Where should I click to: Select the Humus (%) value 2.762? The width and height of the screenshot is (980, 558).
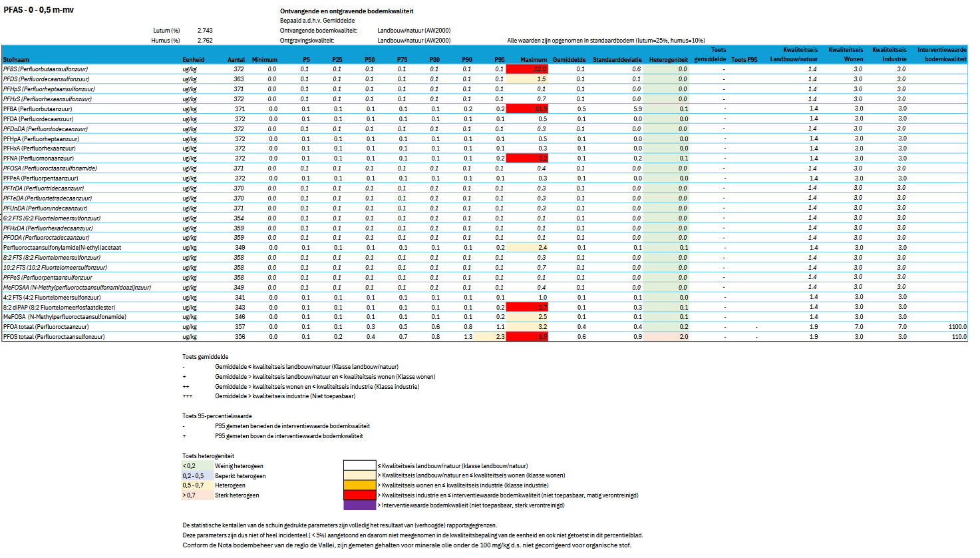[x=205, y=39]
